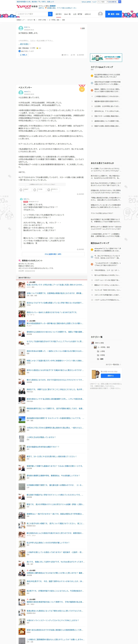Viewport: 138px width, 644px height.
Task: Select the お知らせ tab
Action: 88,14
